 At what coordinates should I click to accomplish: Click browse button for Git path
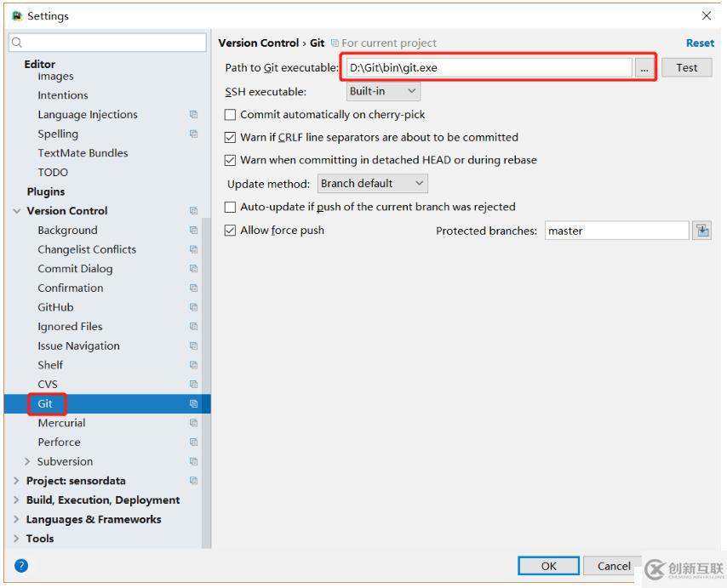[x=644, y=68]
